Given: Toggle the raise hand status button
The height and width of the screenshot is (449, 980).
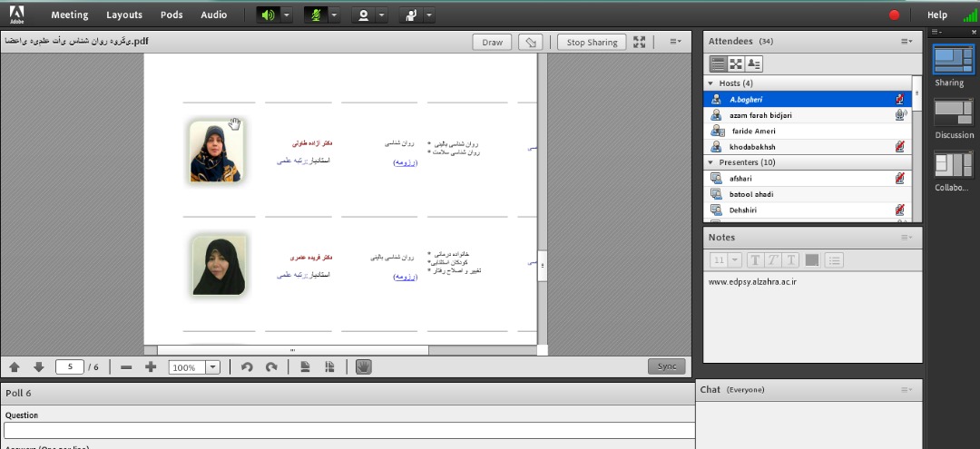Looking at the screenshot, I should coord(411,15).
